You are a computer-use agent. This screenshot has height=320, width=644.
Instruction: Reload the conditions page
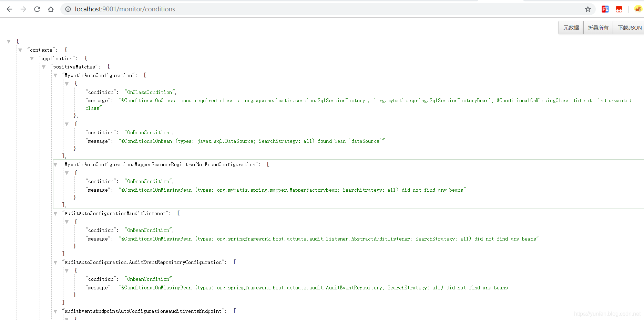[37, 9]
